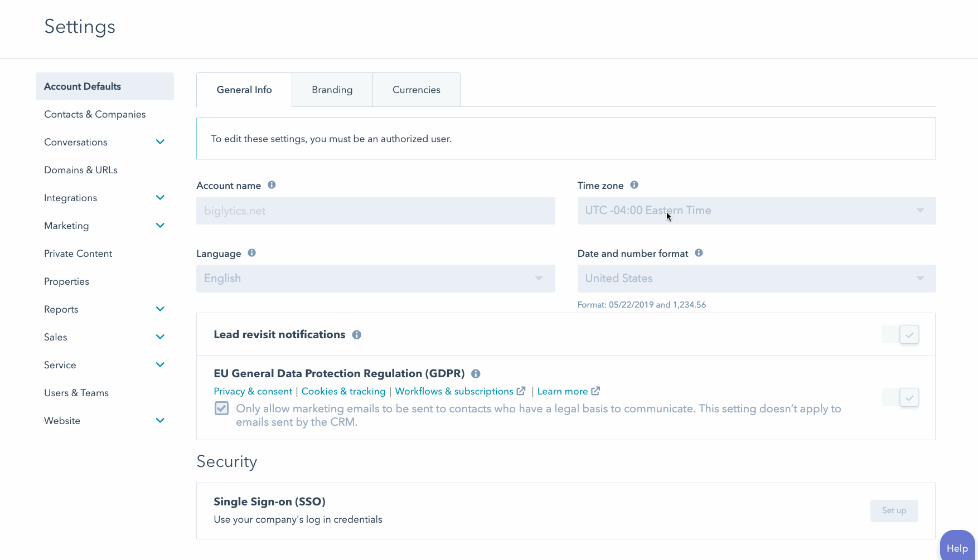Open Users & Teams settings
Screen dimensions: 978x560
[x=76, y=393]
